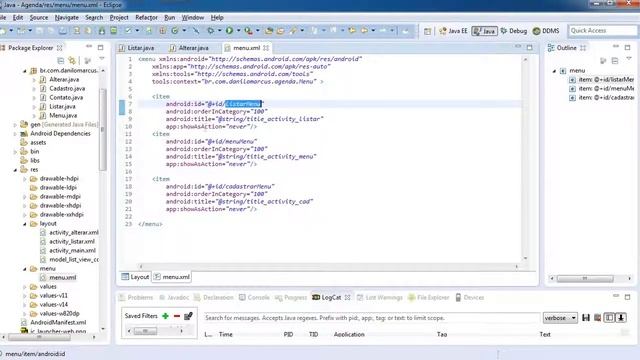Click the editor horizontal scrollbar
The width and height of the screenshot is (640, 360).
[329, 267]
